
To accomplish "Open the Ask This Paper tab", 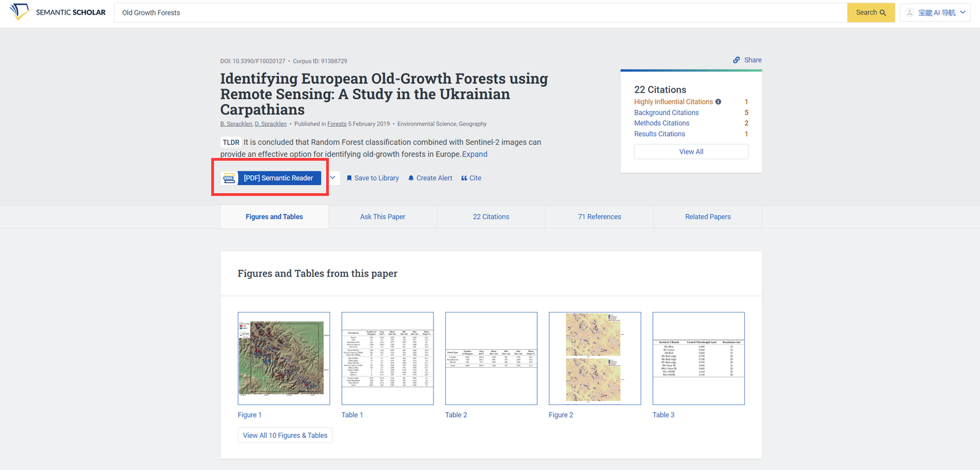I will tap(383, 217).
